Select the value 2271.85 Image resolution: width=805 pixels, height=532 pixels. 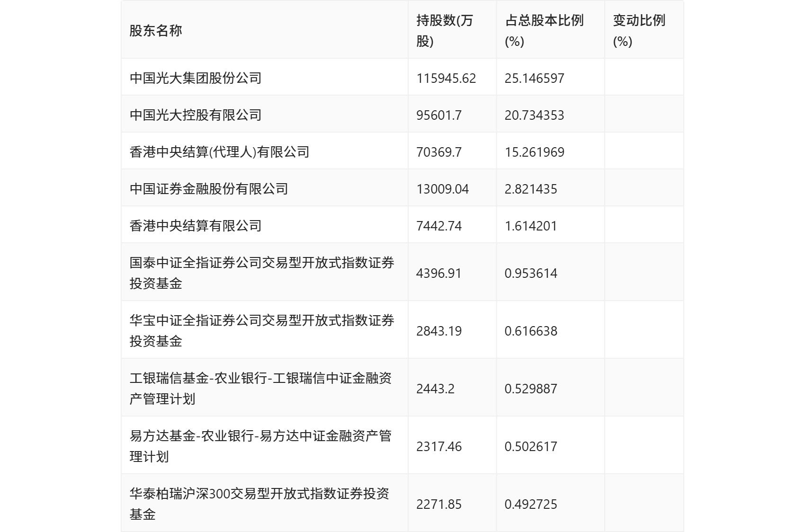[x=439, y=504]
